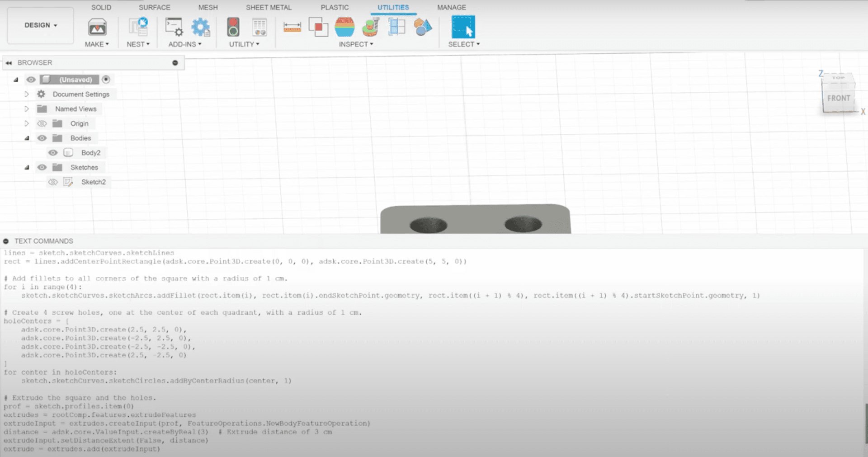The image size is (868, 457).
Task: Toggle the Origin folder visibility eye
Action: point(42,124)
